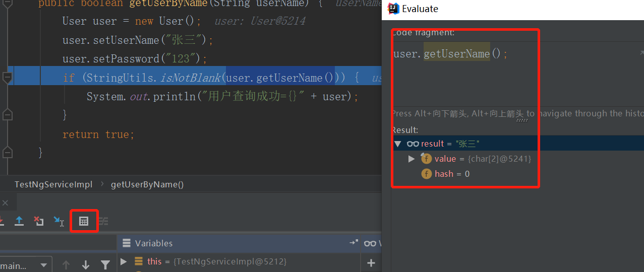This screenshot has width=644, height=272.
Task: Select the Variables panel header
Action: click(154, 243)
